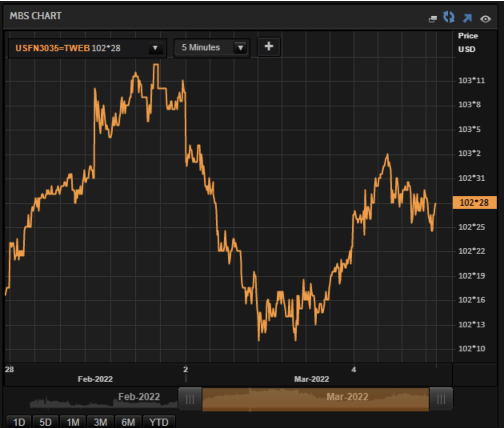The height and width of the screenshot is (429, 504).
Task: Click the date label 2 on axis
Action: pyautogui.click(x=186, y=369)
